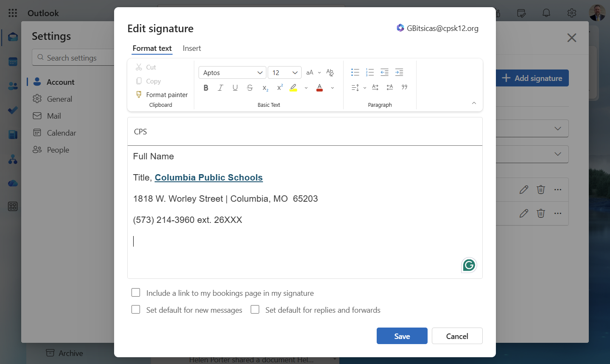
Task: Apply subscript formatting
Action: click(265, 88)
